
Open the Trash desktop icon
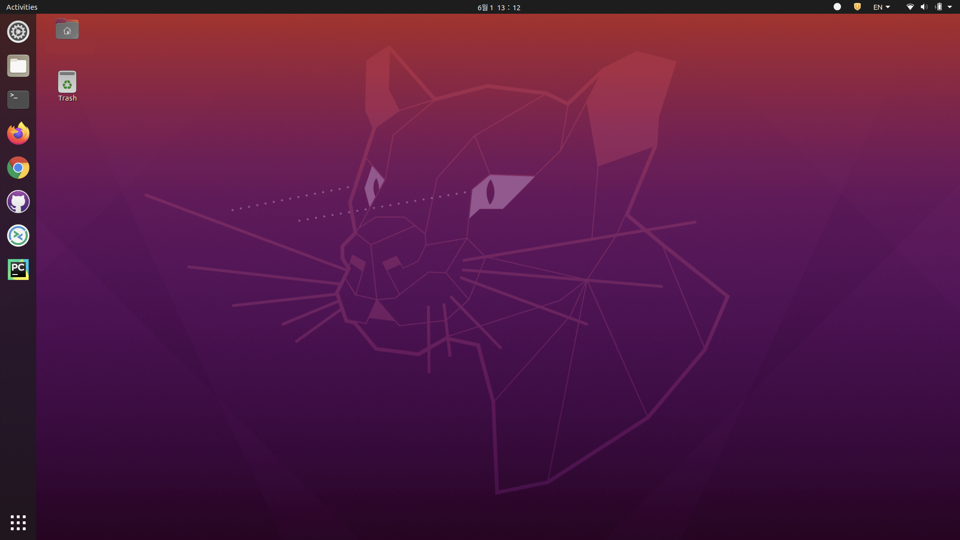67,86
